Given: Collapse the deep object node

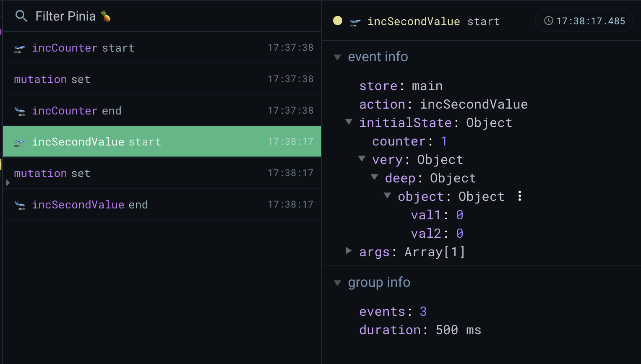Looking at the screenshot, I should point(375,177).
